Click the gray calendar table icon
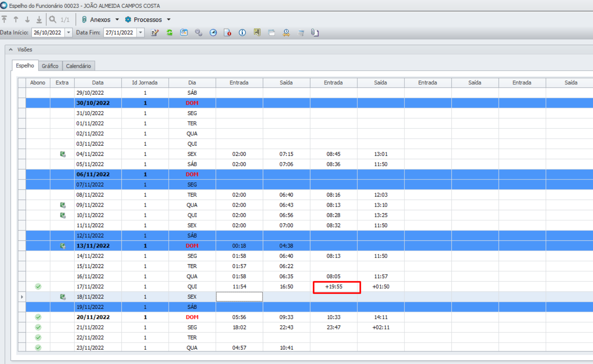The image size is (593, 364). click(301, 33)
